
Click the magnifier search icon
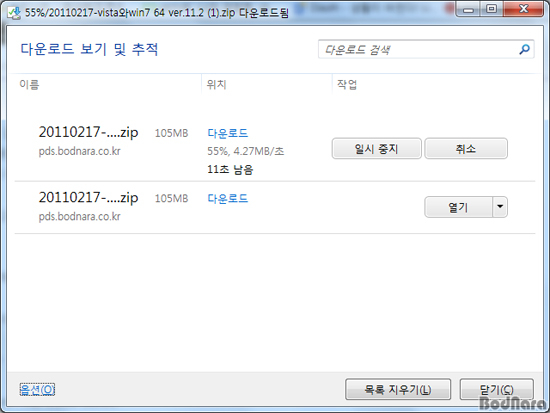[524, 49]
